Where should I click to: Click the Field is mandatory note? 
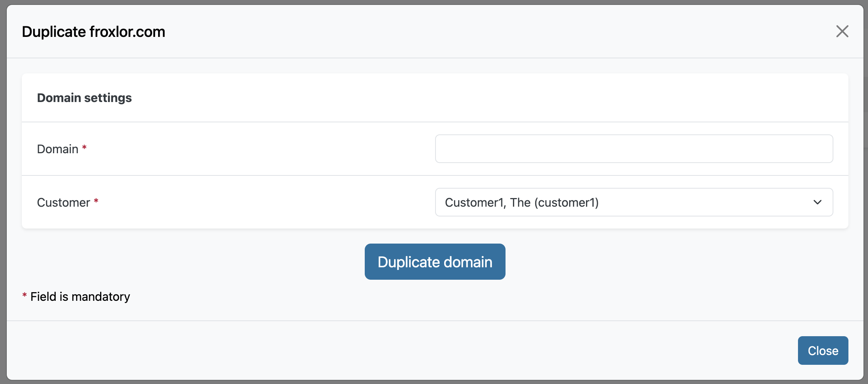click(80, 297)
